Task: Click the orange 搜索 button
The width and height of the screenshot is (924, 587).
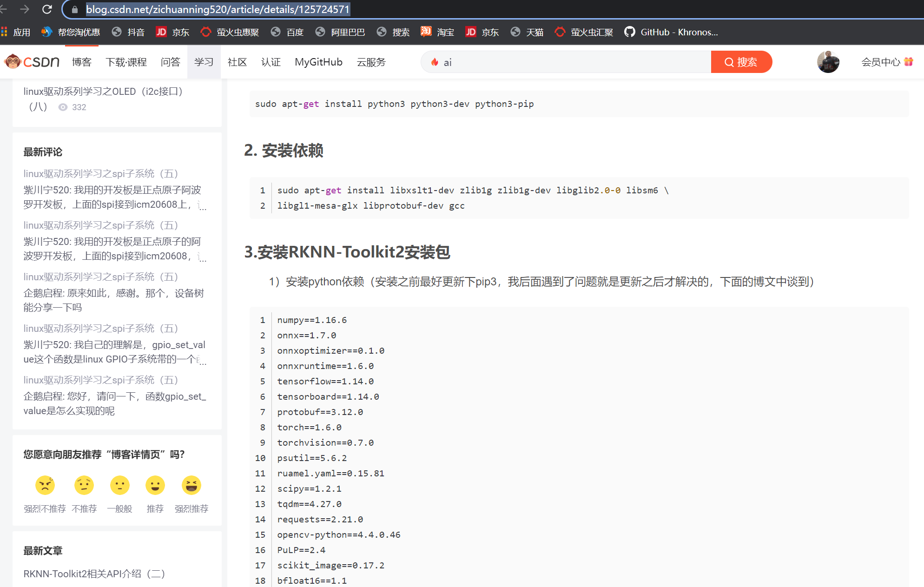Action: pyautogui.click(x=741, y=62)
